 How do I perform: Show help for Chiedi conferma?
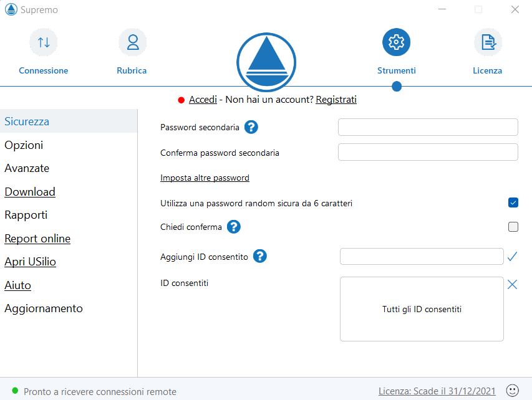click(x=234, y=227)
